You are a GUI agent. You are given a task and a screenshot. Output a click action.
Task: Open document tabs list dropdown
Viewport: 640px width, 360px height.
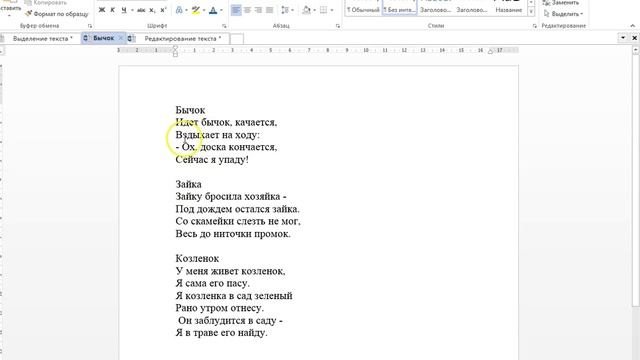click(623, 38)
